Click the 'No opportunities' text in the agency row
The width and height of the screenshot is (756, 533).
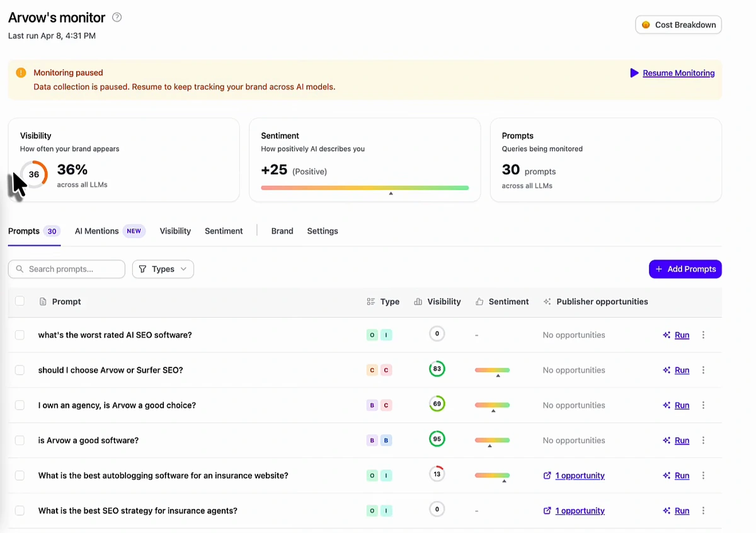[x=574, y=406]
